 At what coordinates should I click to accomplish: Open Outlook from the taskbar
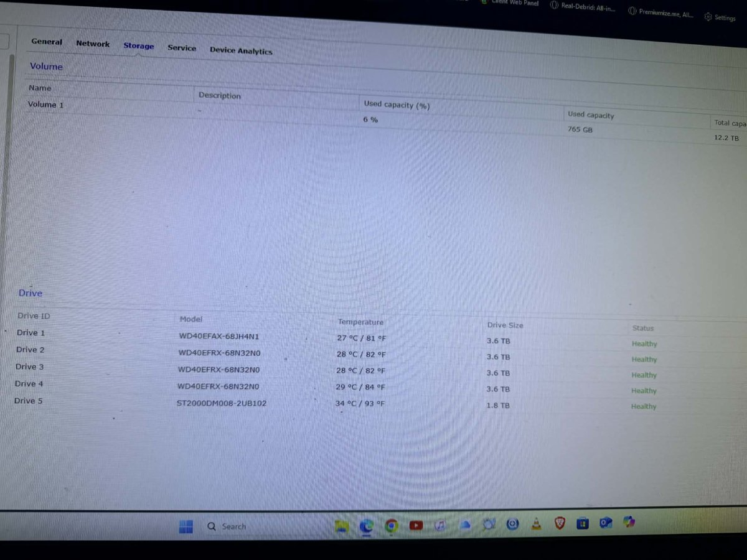pyautogui.click(x=606, y=523)
